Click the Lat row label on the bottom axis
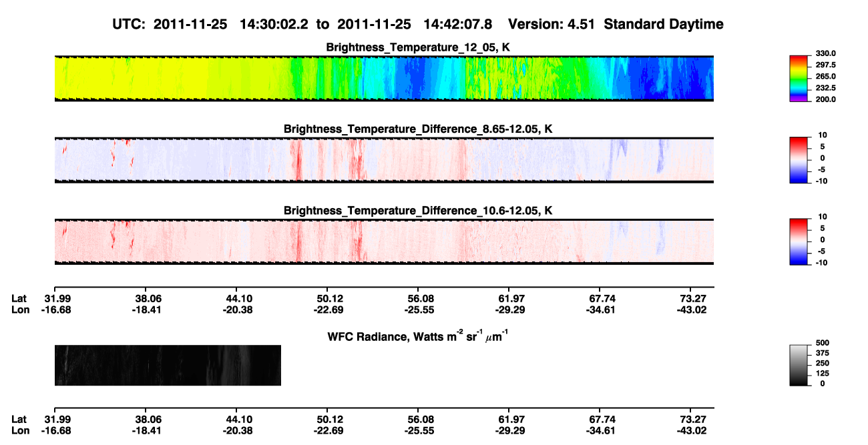Viewport: 868px width, 445px height. coord(19,419)
